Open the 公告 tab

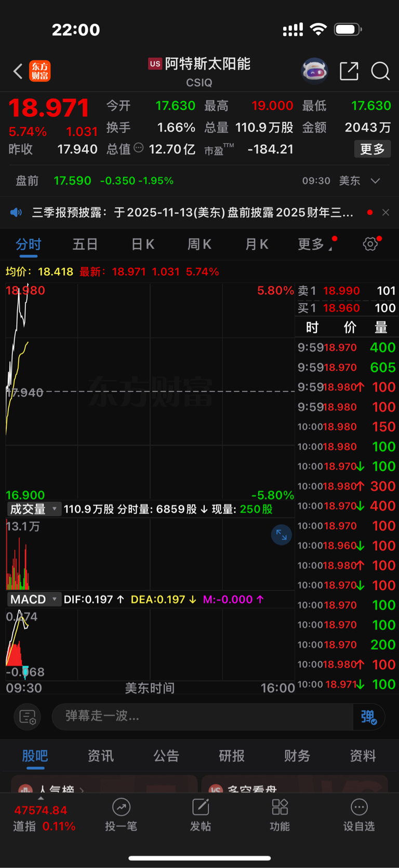(x=166, y=756)
